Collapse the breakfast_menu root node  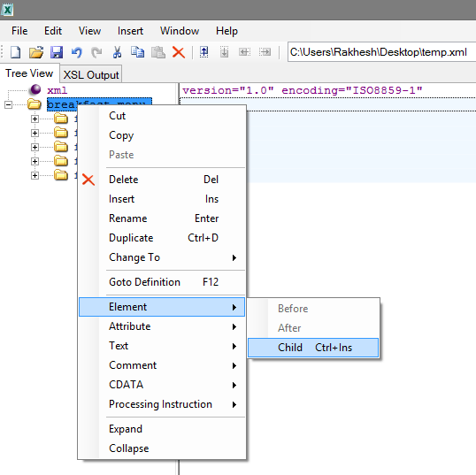click(9, 104)
